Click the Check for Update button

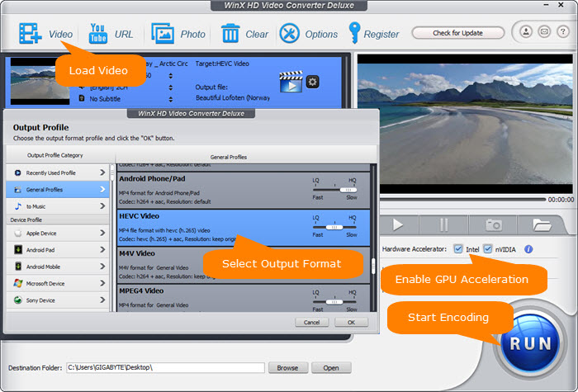click(457, 33)
